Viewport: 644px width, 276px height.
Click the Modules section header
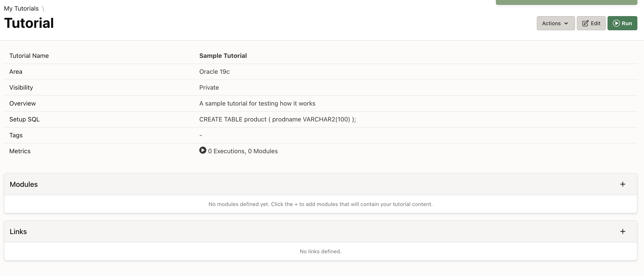[x=24, y=184]
